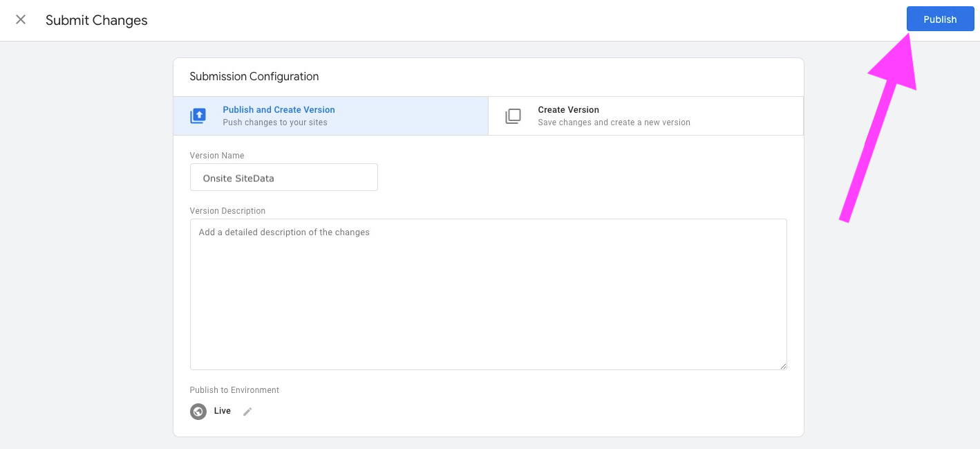Click the Submission Configuration heading
Screen dimensions: 980x449
(254, 77)
